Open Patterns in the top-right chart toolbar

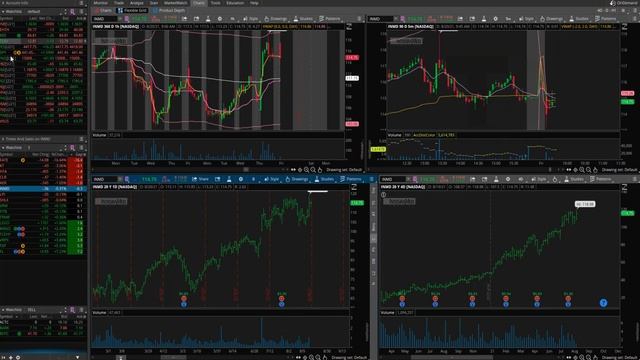coord(606,19)
